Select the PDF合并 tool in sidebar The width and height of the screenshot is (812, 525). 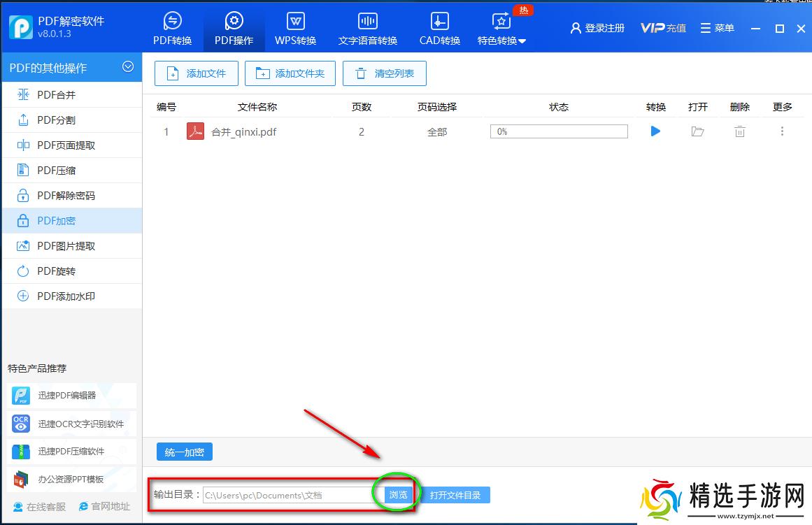(42, 94)
